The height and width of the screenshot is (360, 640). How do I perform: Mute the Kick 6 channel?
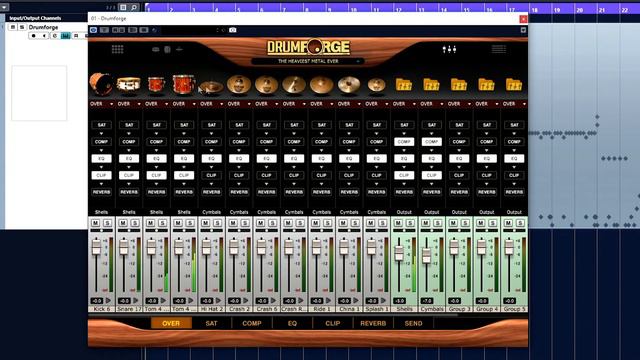(x=95, y=223)
